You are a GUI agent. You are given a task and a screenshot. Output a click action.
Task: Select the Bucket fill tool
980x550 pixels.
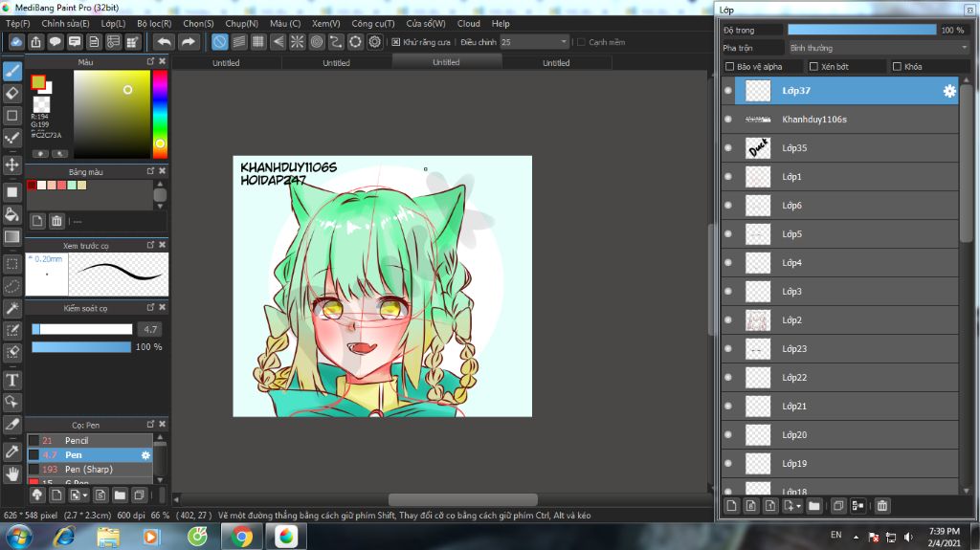click(x=11, y=215)
